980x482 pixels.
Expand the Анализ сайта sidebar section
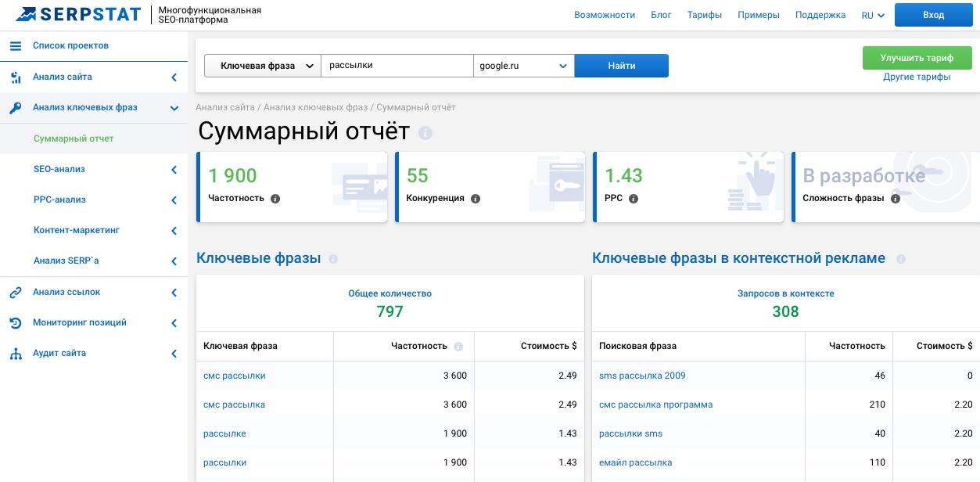tap(174, 77)
